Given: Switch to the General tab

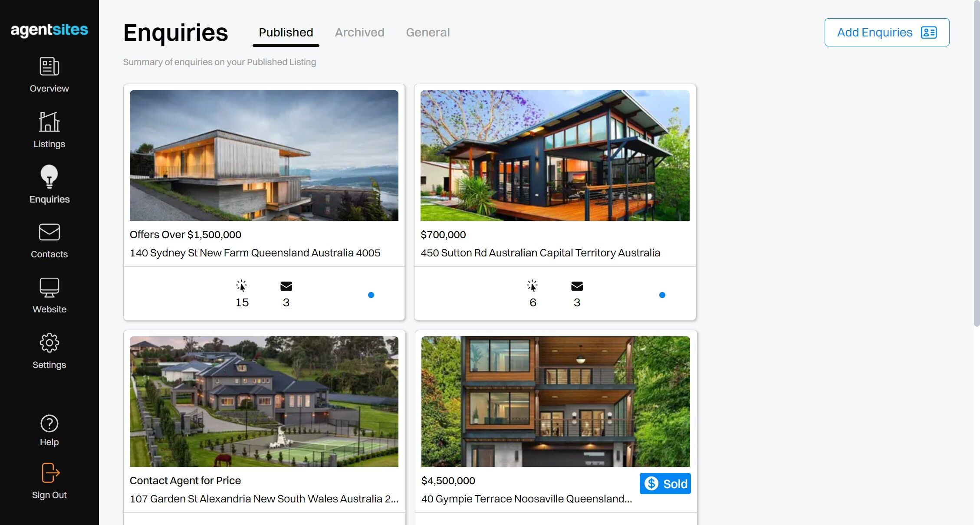Looking at the screenshot, I should coord(428,32).
